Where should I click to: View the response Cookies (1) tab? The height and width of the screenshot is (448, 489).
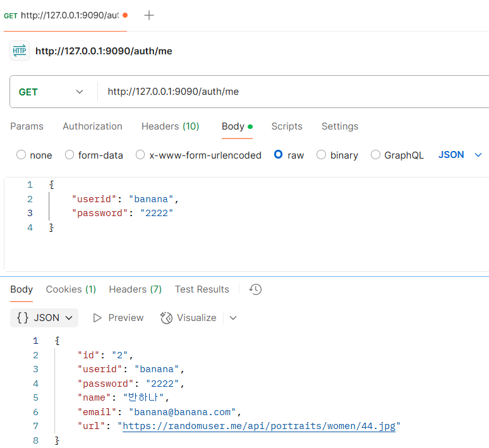coord(71,289)
